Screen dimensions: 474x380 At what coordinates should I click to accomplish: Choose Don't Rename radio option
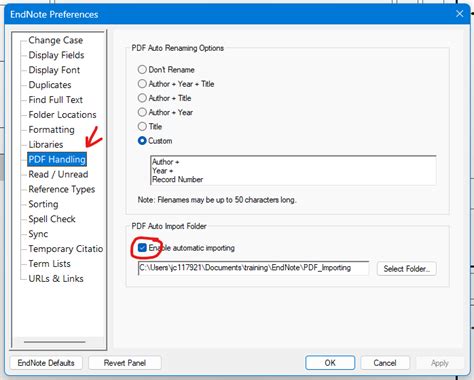click(142, 69)
